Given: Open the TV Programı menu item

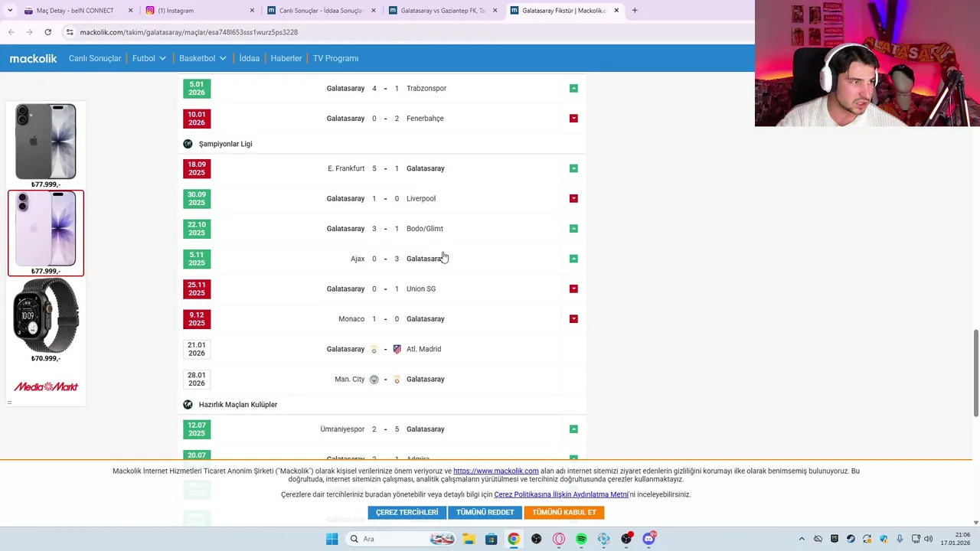Looking at the screenshot, I should click(335, 58).
